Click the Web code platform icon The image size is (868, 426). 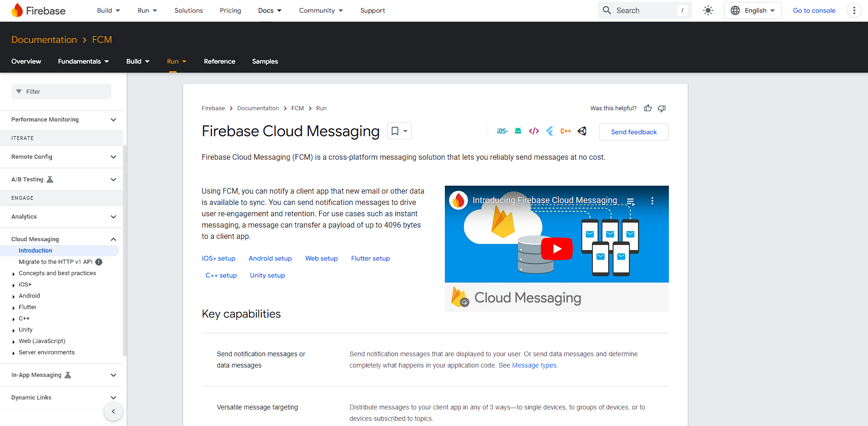point(533,131)
